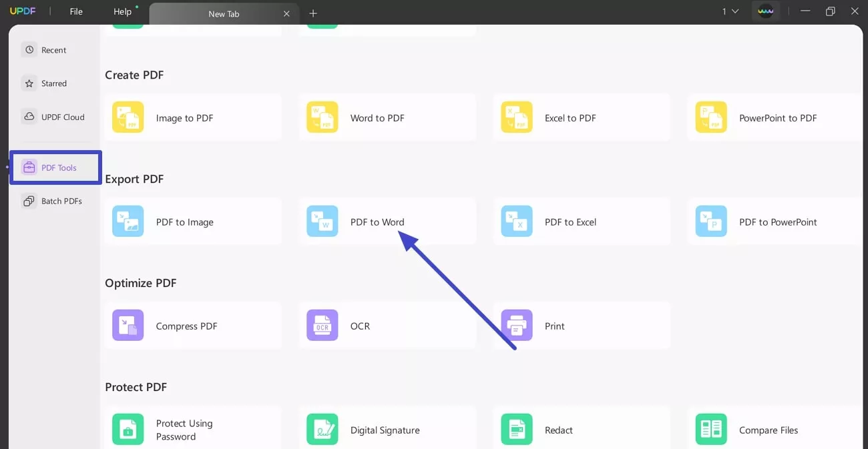868x449 pixels.
Task: Click the Protect Using Password icon
Action: pyautogui.click(x=128, y=430)
